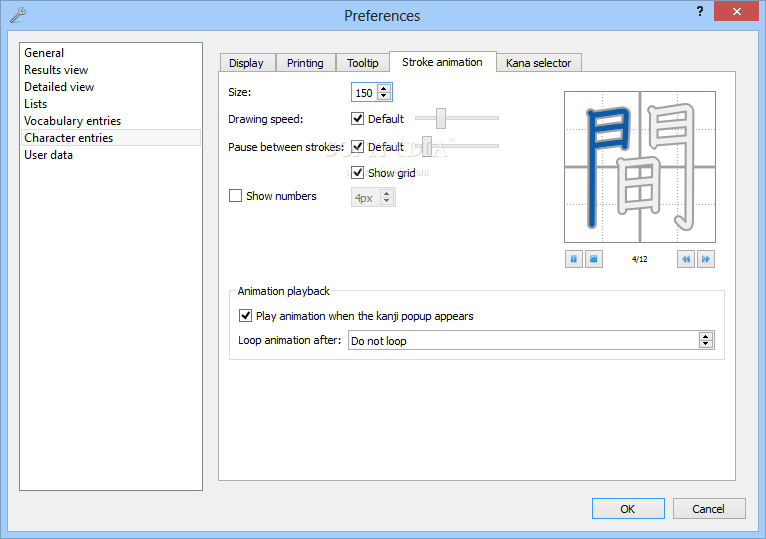Decrease the Size value with down arrow

click(x=384, y=96)
